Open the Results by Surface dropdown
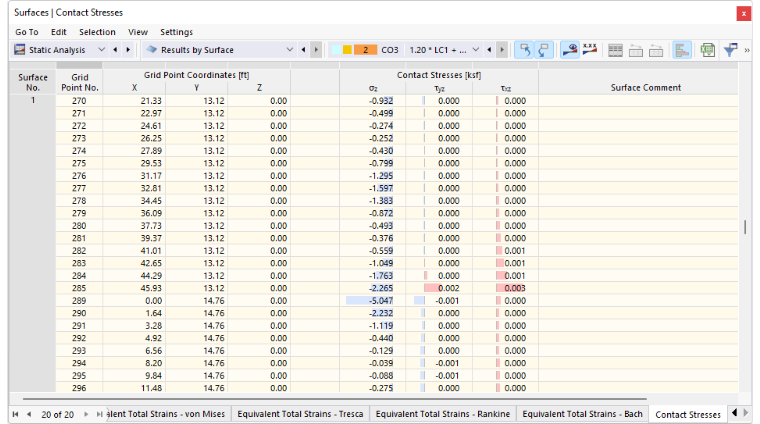The height and width of the screenshot is (424, 760). pyautogui.click(x=289, y=49)
